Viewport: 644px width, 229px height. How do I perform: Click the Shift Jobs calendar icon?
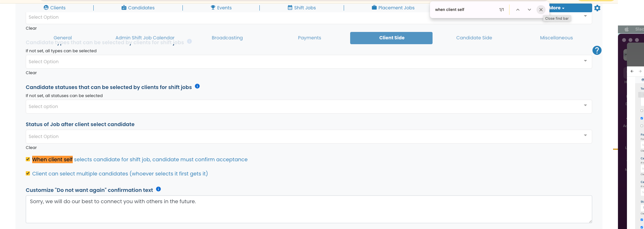coord(290,7)
